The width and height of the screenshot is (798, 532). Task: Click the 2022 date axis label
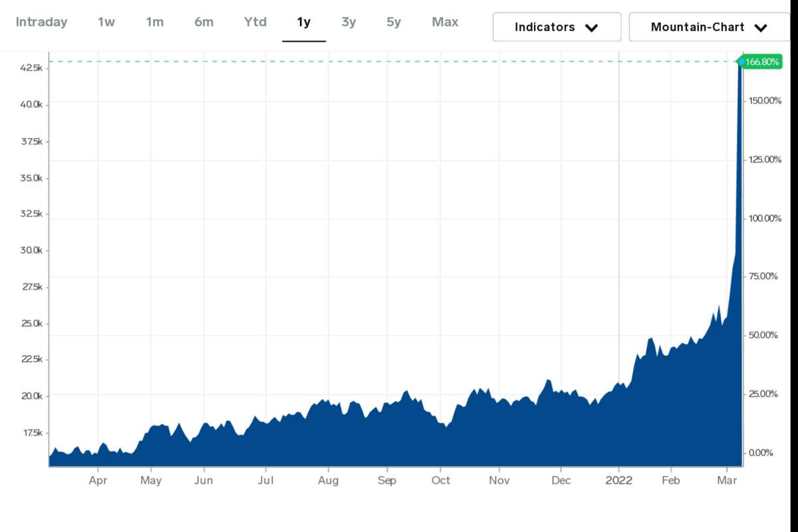(619, 480)
